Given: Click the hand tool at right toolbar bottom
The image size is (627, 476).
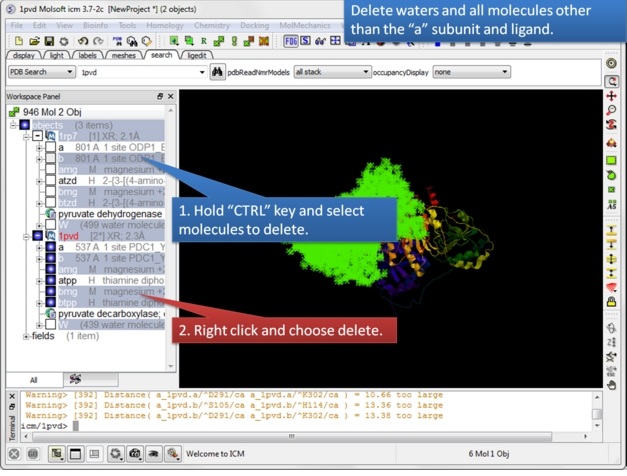Looking at the screenshot, I should pos(612,384).
